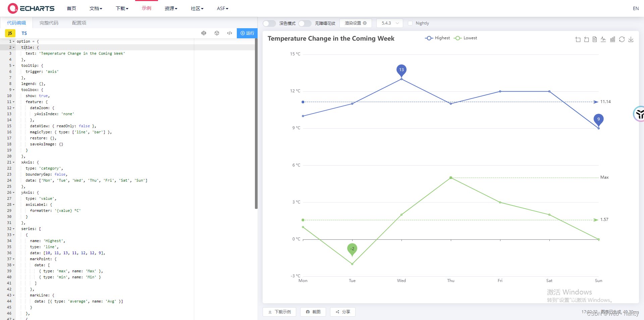Restore the chart with the refresh icon
The width and height of the screenshot is (644, 320).
click(x=622, y=39)
